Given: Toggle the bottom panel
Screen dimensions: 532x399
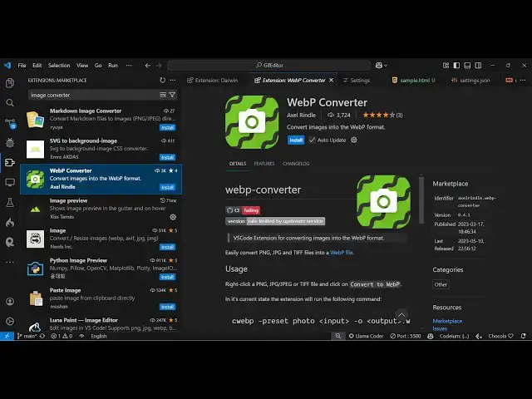Looking at the screenshot, I should (467, 65).
